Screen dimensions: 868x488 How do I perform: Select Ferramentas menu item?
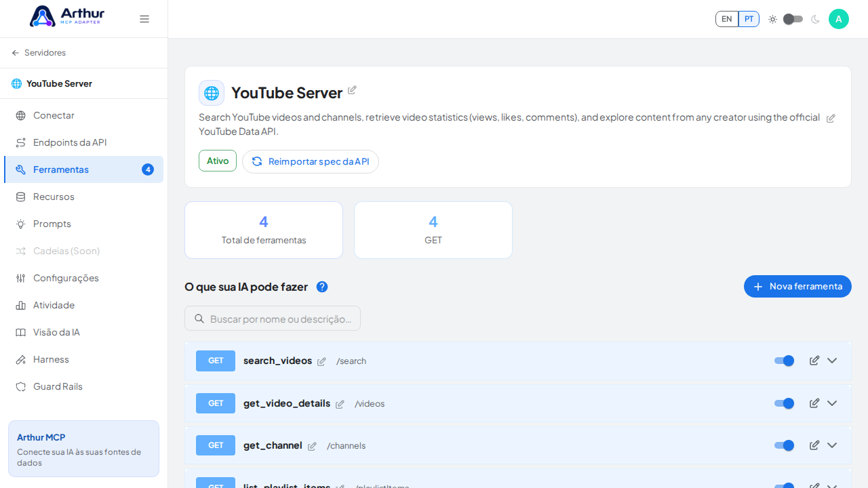[83, 169]
